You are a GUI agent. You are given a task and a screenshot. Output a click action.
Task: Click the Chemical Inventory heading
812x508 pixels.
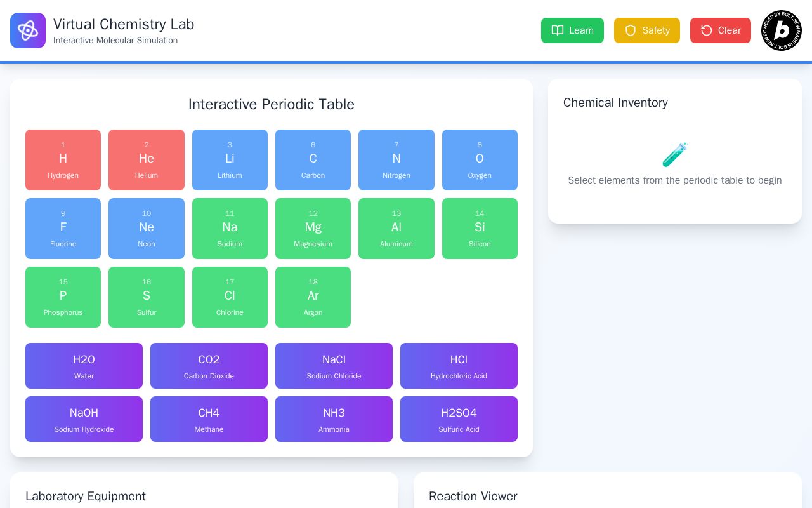coord(615,103)
